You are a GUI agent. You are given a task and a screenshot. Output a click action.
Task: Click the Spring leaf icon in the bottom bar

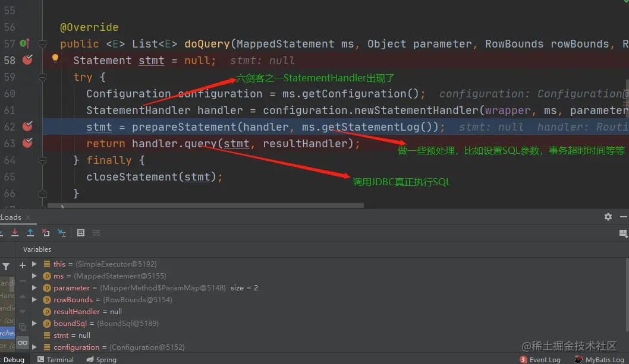90,360
